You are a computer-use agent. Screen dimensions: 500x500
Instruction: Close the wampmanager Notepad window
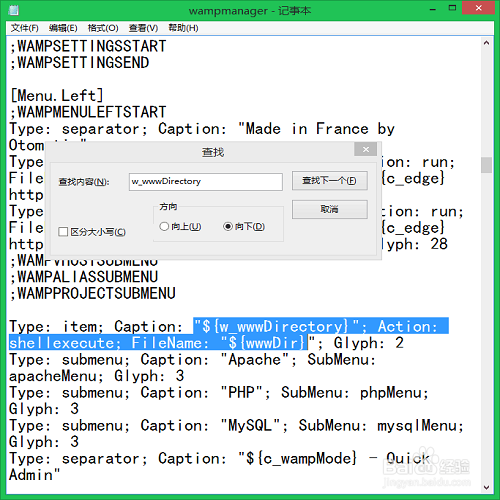tap(478, 8)
